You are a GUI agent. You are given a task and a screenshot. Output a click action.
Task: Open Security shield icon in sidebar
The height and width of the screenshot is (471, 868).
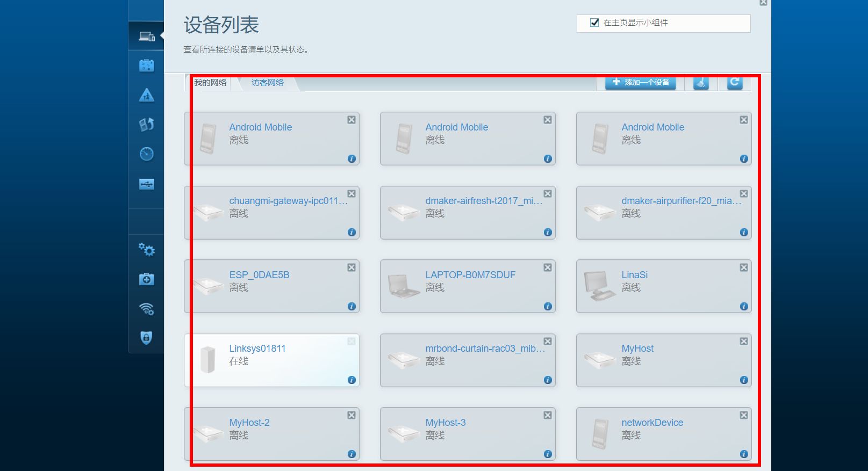click(146, 338)
